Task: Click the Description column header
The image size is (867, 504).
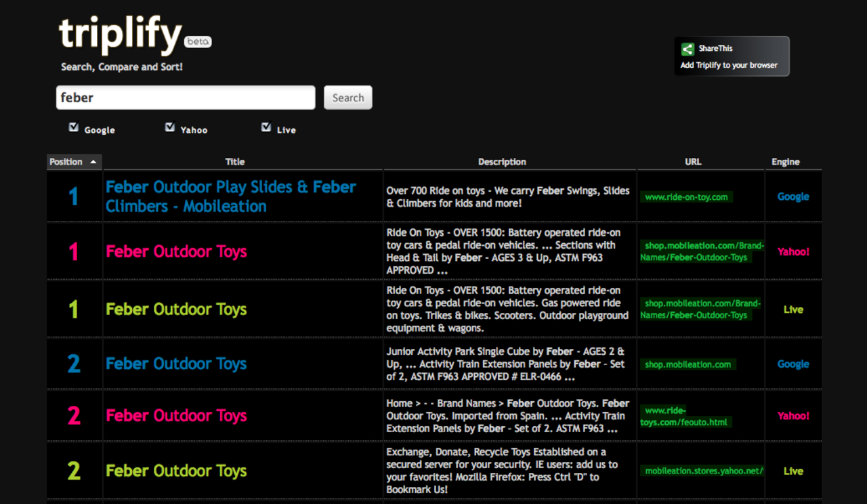Action: coord(502,162)
